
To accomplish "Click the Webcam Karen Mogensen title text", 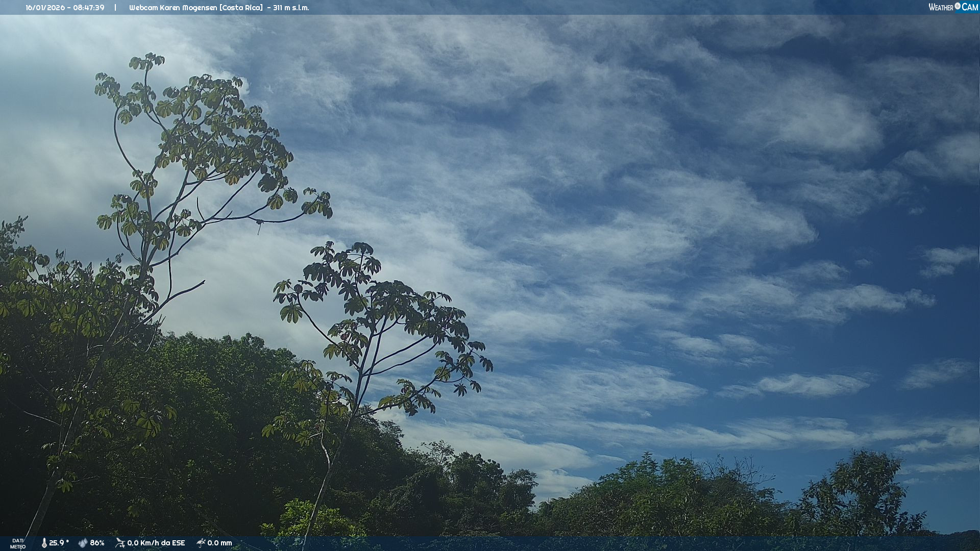I will tap(173, 8).
